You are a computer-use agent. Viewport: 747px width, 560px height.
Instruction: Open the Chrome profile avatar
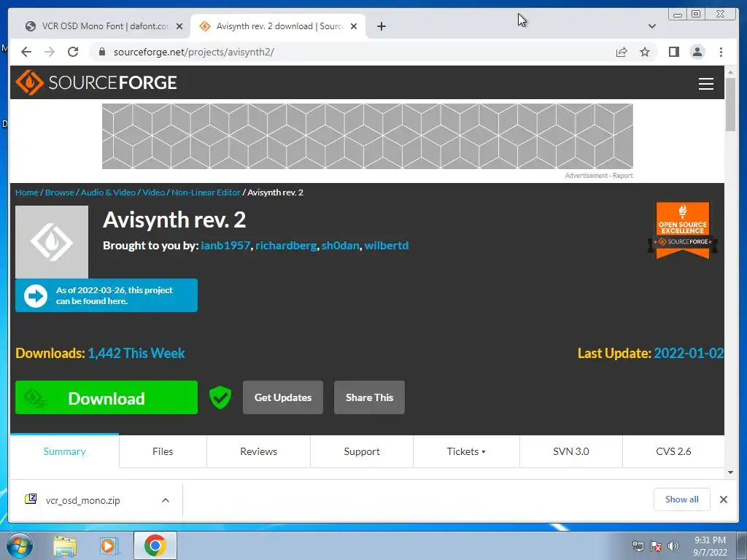[x=697, y=52]
